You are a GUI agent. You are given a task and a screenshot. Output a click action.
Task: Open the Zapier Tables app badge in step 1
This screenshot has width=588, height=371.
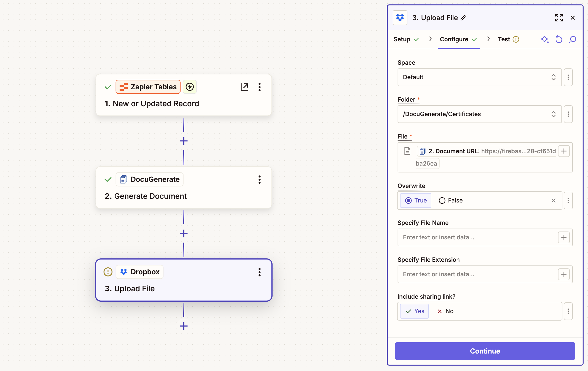(x=148, y=87)
